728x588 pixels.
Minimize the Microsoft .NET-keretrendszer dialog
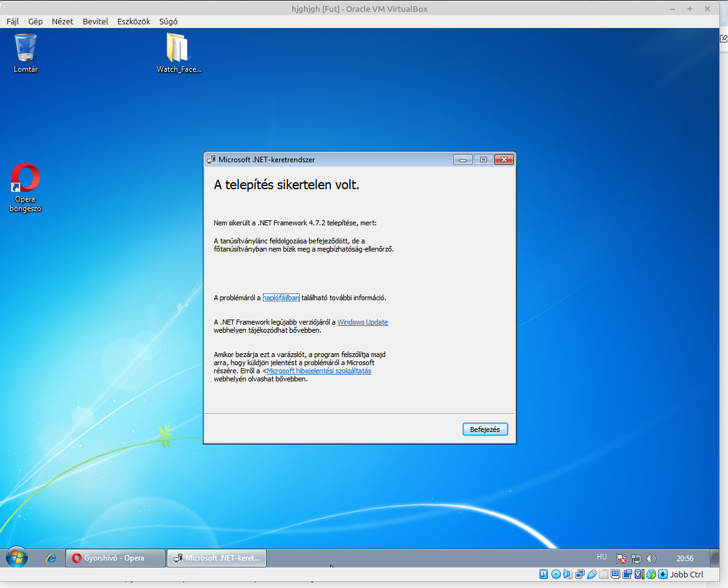[463, 160]
